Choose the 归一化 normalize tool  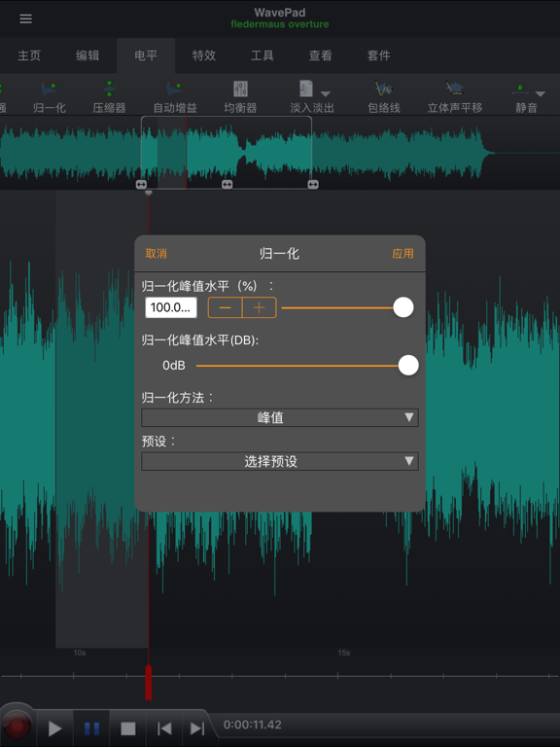[x=50, y=97]
